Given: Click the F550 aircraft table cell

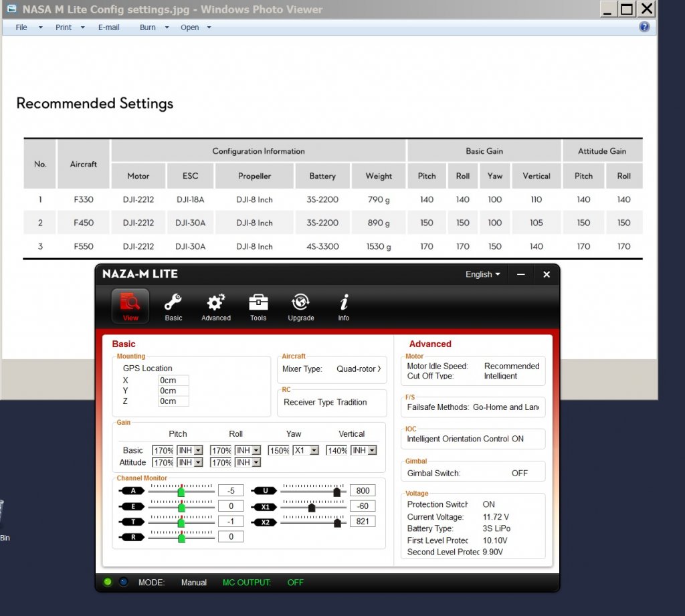Looking at the screenshot, I should 84,246.
